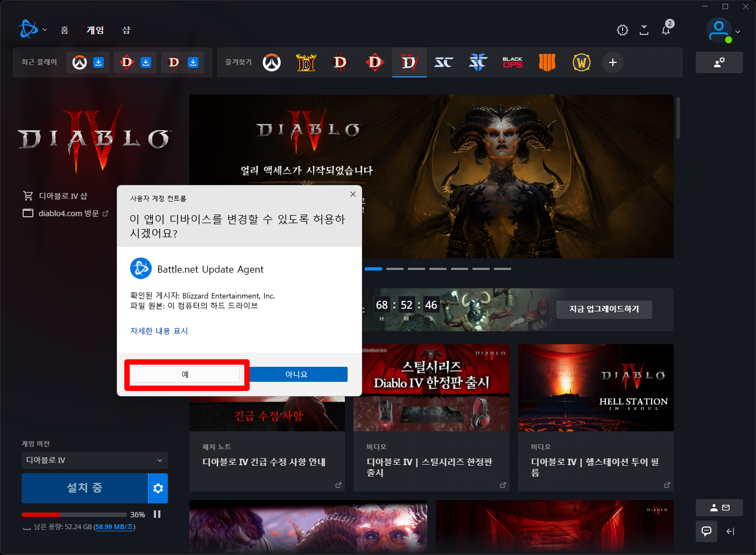
Task: Select StarCraft Remastered icon in favorites
Action: [444, 62]
